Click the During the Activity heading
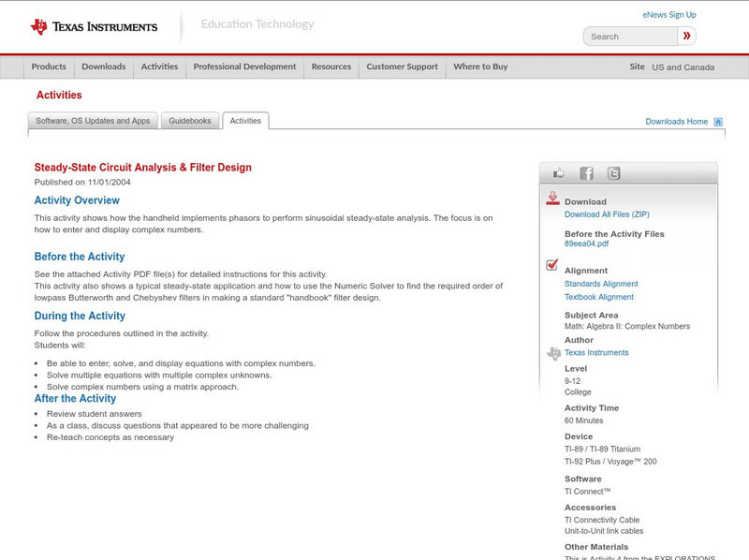 point(80,316)
